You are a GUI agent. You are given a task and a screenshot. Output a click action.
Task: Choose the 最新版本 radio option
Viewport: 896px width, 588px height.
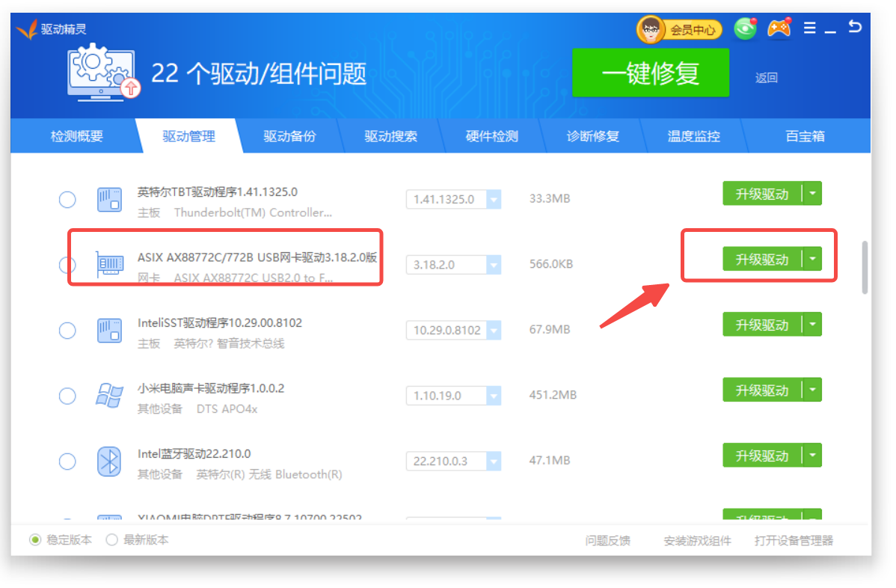[x=112, y=539]
